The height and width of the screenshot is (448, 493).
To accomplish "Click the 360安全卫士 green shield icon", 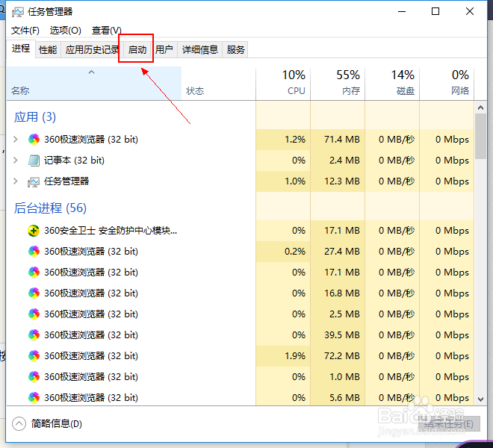I will click(x=34, y=231).
